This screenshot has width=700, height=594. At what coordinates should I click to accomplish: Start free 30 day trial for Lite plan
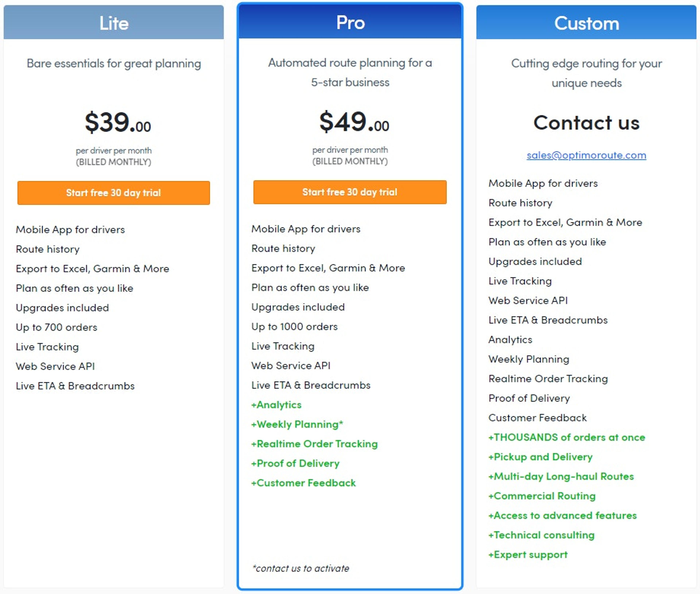pyautogui.click(x=114, y=193)
